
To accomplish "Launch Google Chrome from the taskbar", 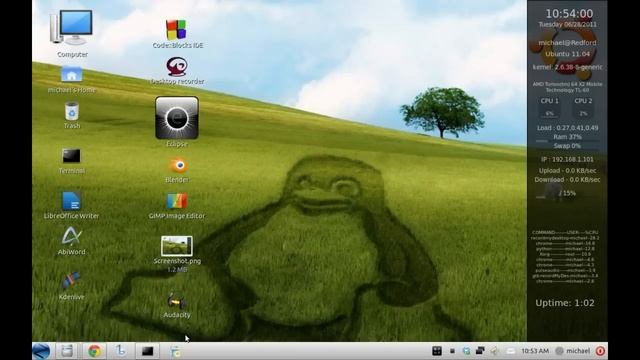I will tap(94, 351).
